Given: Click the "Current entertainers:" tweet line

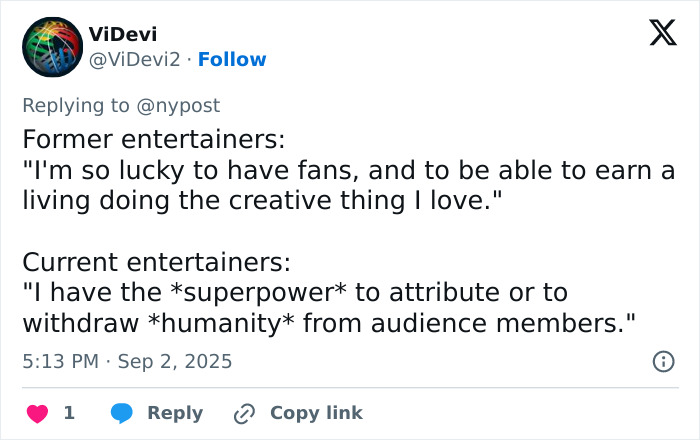Looking at the screenshot, I should tap(156, 263).
